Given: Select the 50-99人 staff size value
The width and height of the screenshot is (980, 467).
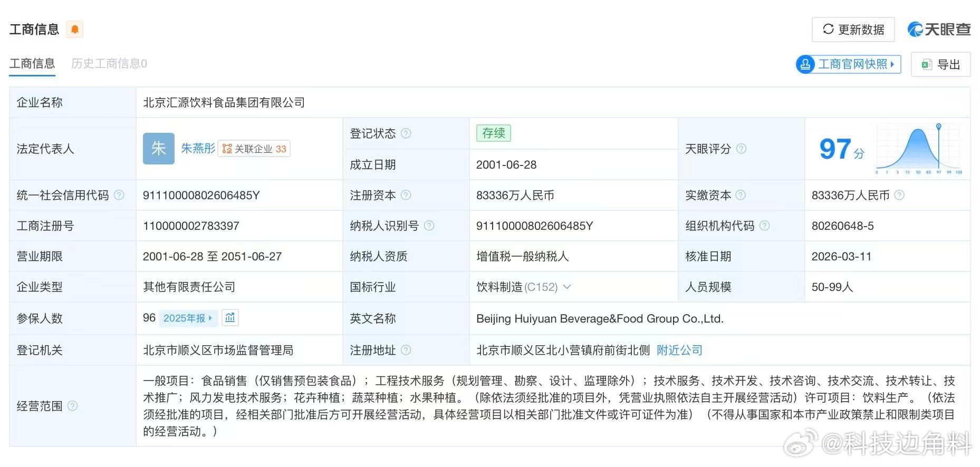Looking at the screenshot, I should 832,287.
